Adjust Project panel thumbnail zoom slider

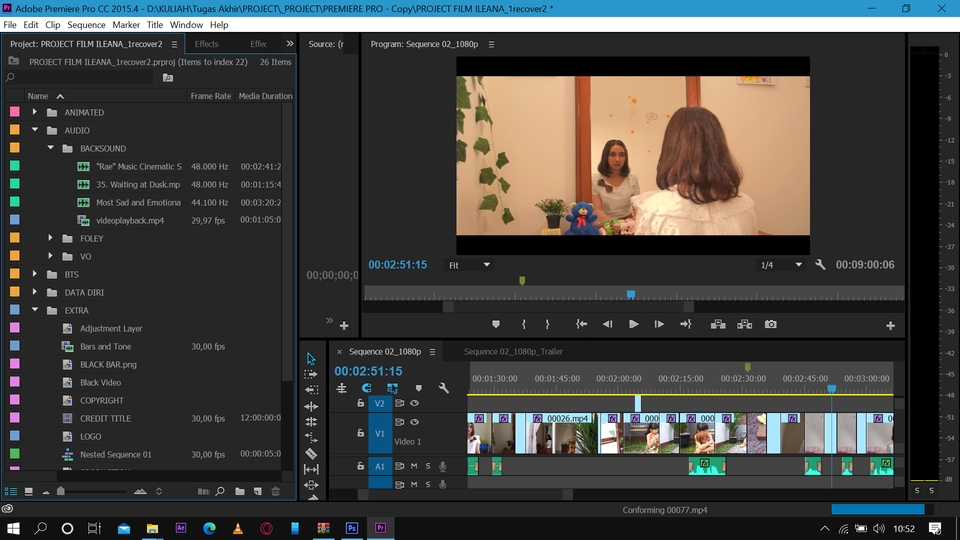pos(61,491)
